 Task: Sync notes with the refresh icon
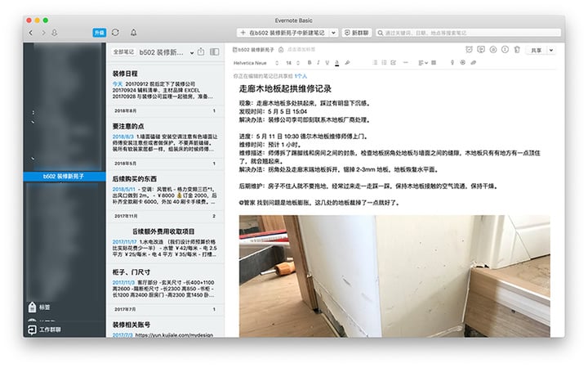[115, 33]
